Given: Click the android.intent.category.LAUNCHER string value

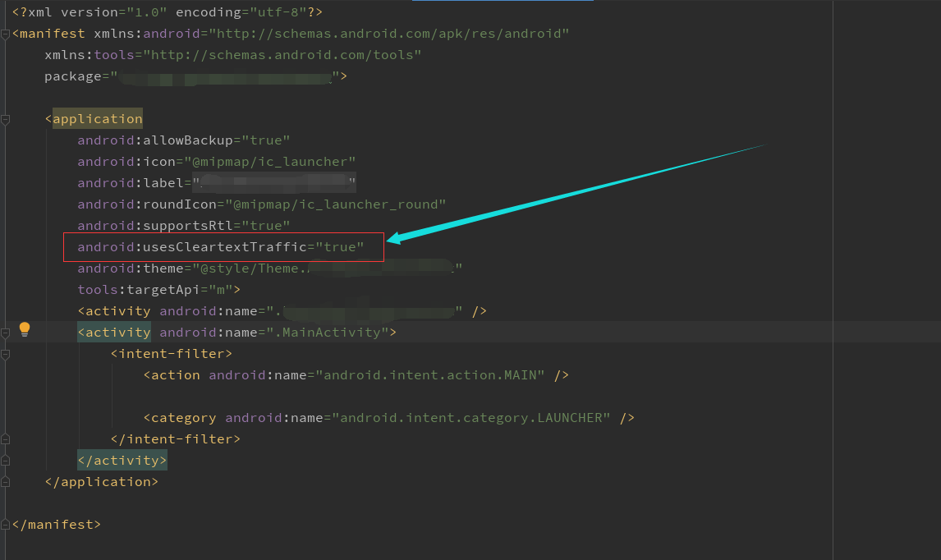Looking at the screenshot, I should pos(472,417).
